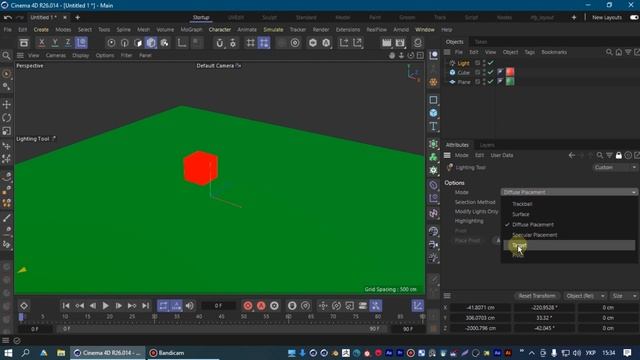Open the Simulate menu
The width and height of the screenshot is (640, 360).
(x=273, y=30)
